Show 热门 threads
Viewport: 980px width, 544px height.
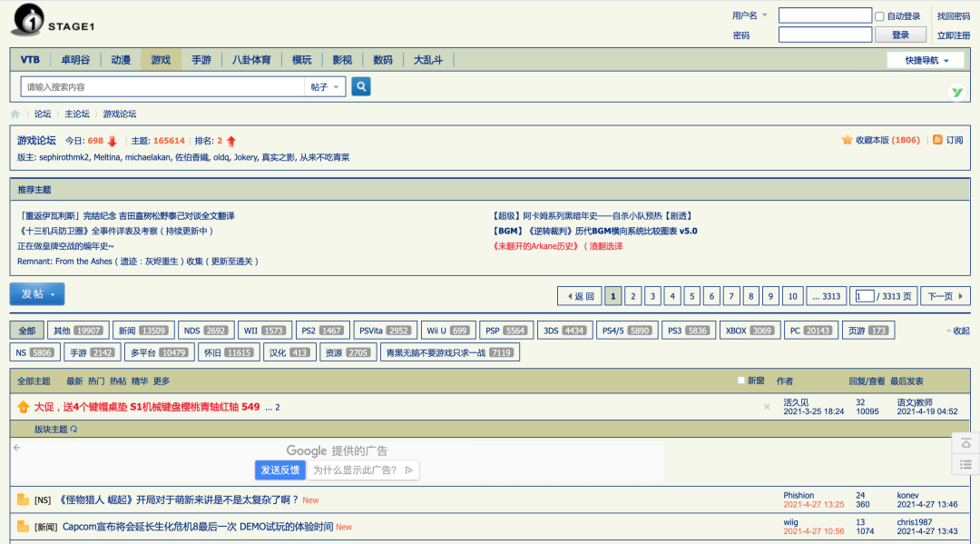[96, 381]
